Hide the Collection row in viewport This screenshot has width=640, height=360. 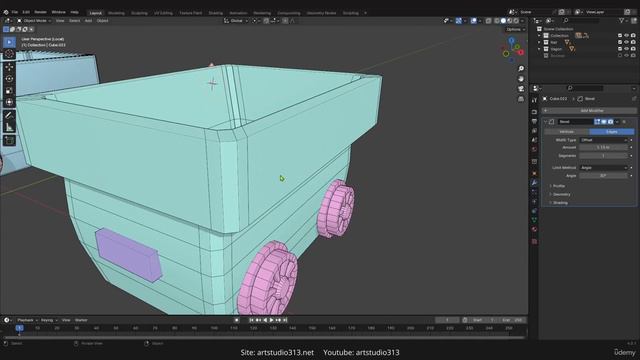(627, 36)
